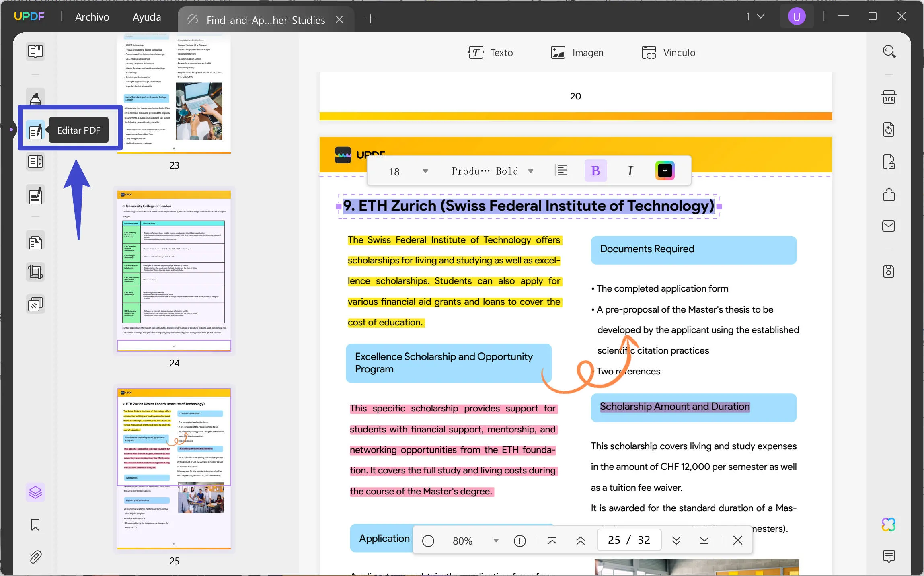Click the Texto edit button

[491, 52]
